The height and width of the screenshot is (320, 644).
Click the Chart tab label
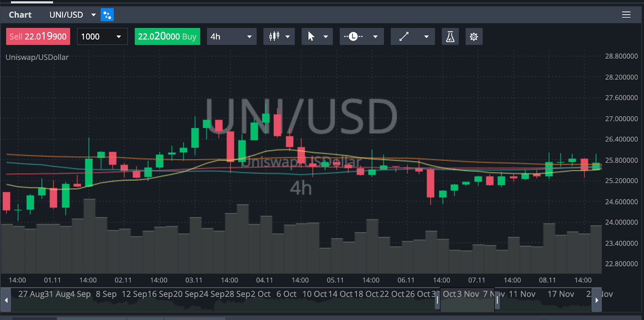pyautogui.click(x=20, y=15)
